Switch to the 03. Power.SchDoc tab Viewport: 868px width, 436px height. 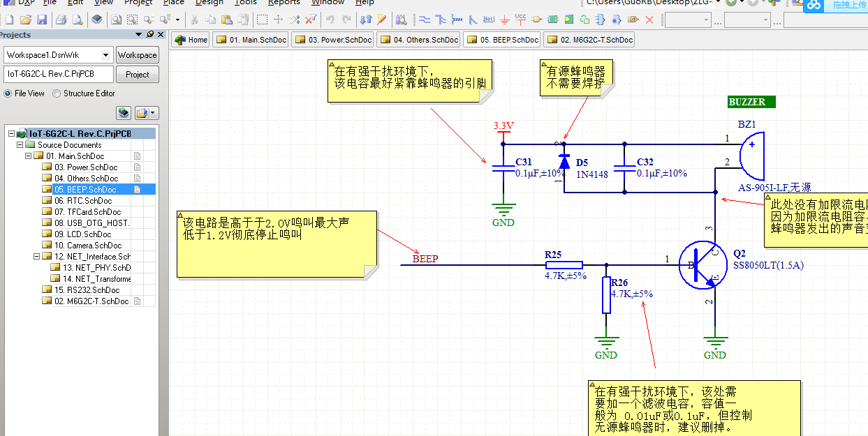[x=332, y=40]
